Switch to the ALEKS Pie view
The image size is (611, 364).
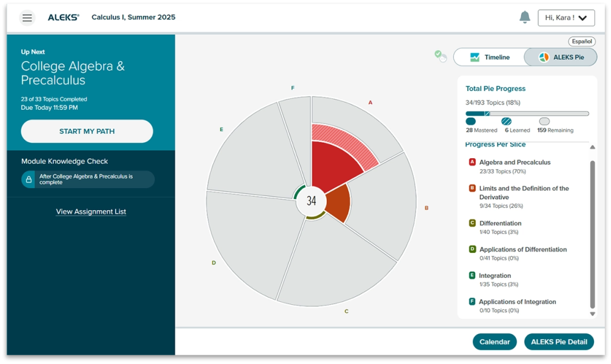pyautogui.click(x=560, y=57)
